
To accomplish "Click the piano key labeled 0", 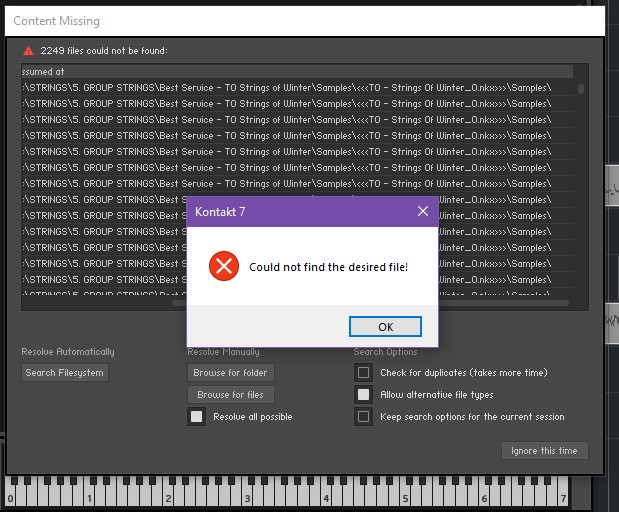I will pyautogui.click(x=10, y=496).
